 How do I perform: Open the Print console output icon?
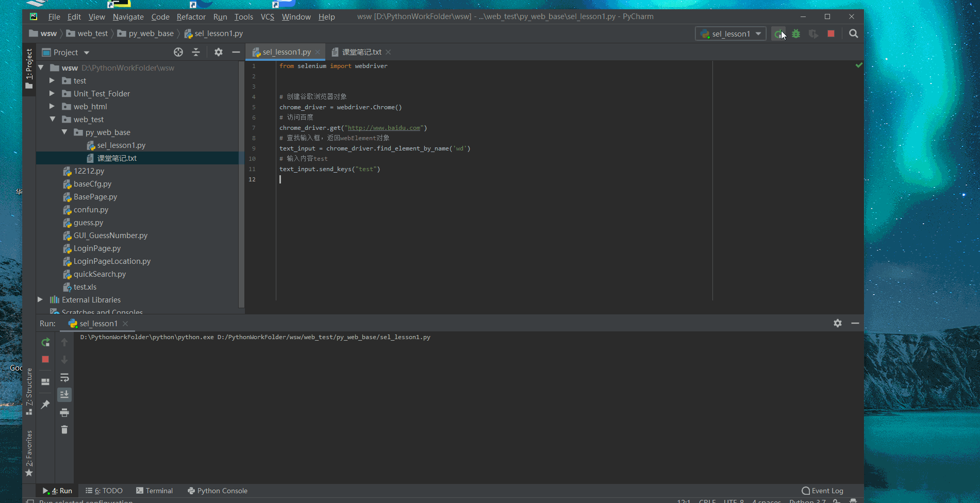pyautogui.click(x=64, y=412)
